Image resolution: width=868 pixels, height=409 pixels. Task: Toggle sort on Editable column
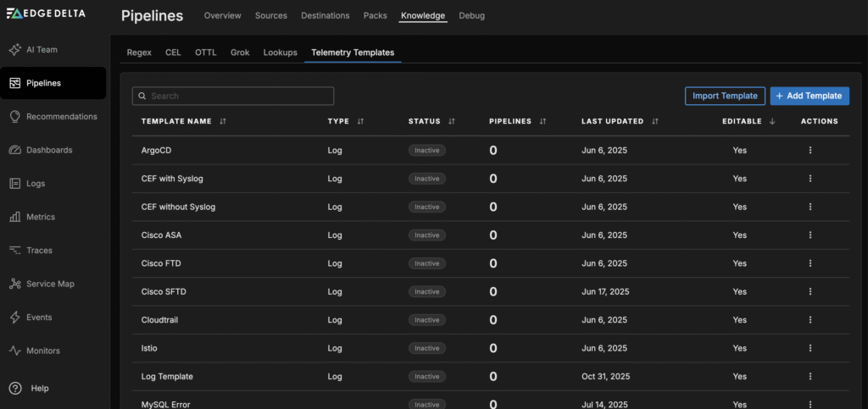pyautogui.click(x=772, y=122)
